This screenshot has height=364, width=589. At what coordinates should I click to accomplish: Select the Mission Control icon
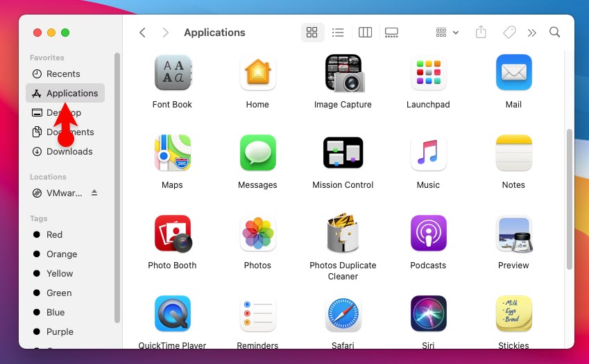[x=343, y=153]
